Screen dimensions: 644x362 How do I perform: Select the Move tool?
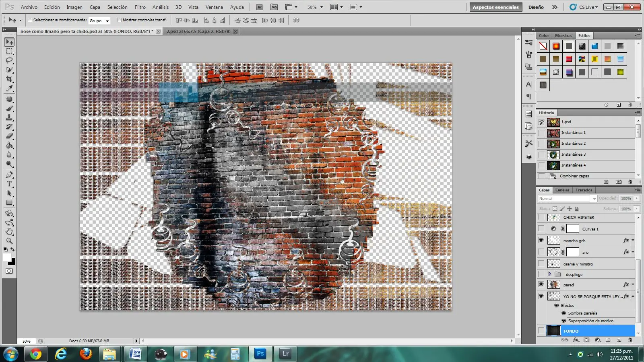click(x=9, y=42)
